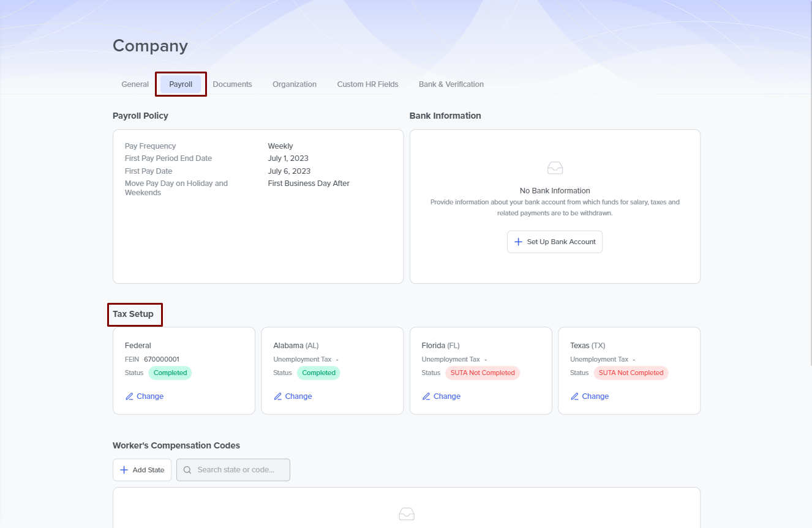This screenshot has height=528, width=812.
Task: Go to the Organization tab
Action: [x=295, y=84]
